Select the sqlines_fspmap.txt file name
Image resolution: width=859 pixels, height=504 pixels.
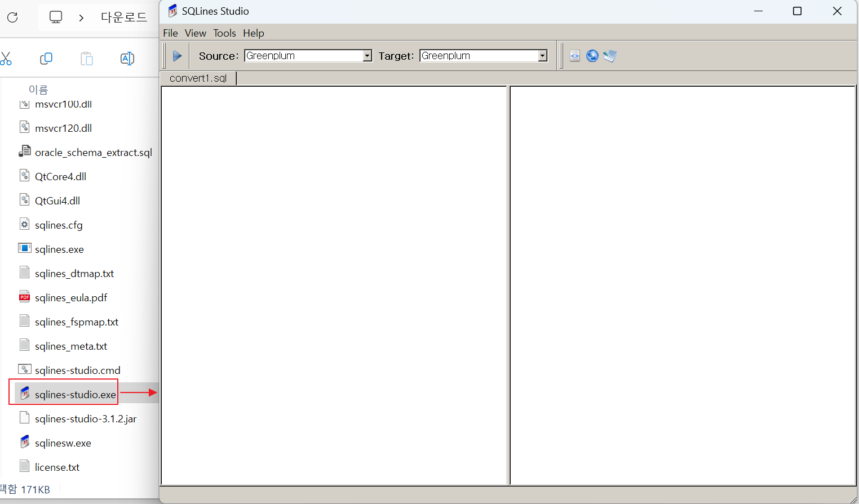[77, 322]
